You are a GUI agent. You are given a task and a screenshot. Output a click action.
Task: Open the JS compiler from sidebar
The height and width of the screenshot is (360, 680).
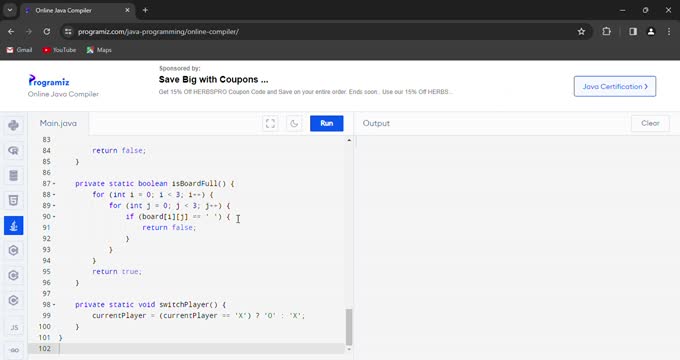pyautogui.click(x=13, y=327)
